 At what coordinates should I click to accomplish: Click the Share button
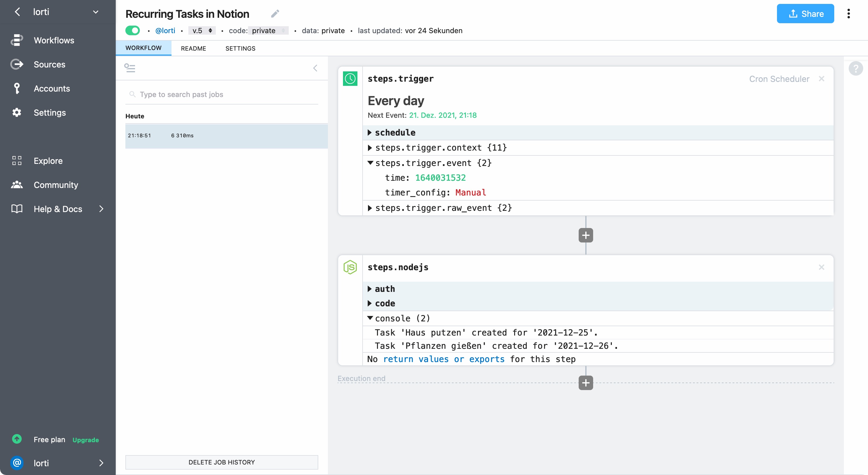[x=805, y=14]
